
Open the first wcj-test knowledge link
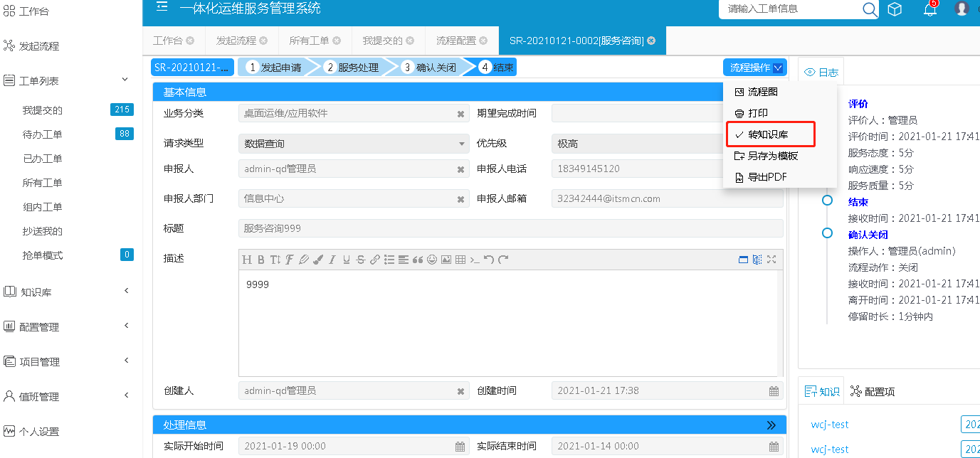click(830, 425)
